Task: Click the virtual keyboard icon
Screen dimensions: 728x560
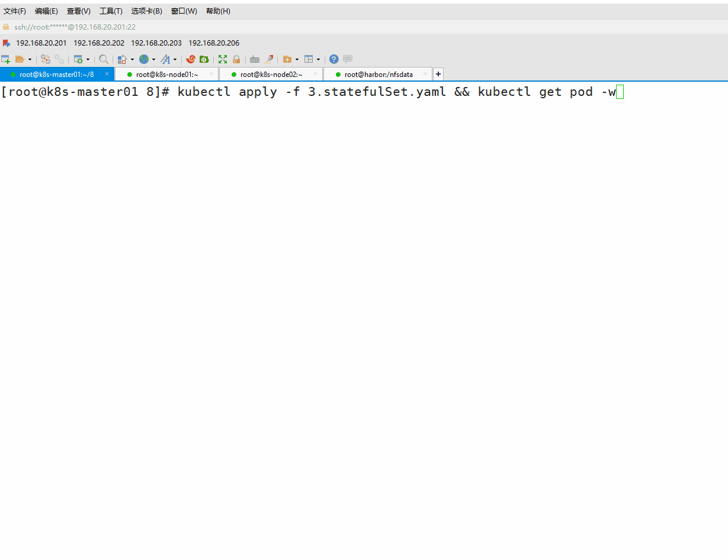Action: click(x=255, y=59)
